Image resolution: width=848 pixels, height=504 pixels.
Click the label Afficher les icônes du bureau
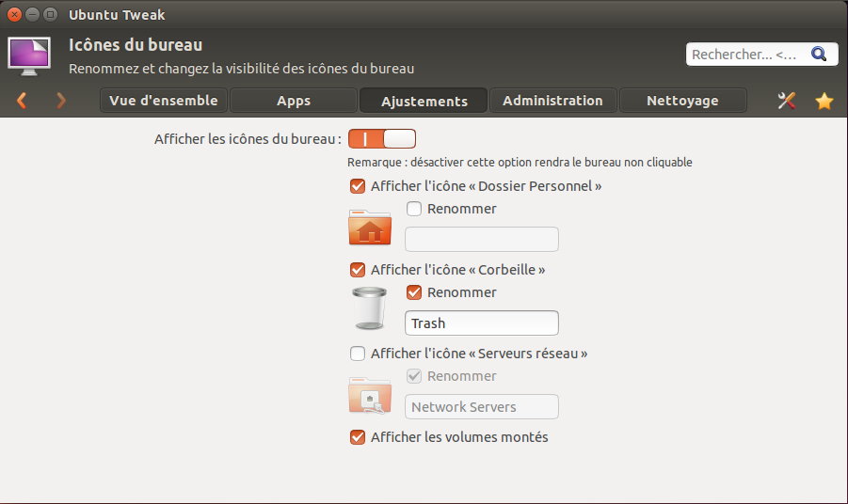point(248,139)
